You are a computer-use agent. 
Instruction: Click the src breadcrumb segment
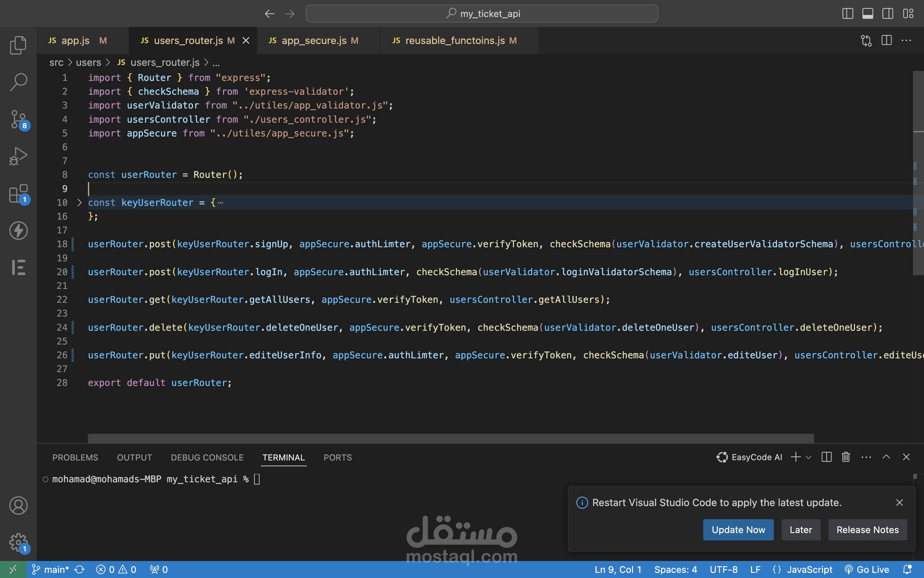click(x=56, y=62)
